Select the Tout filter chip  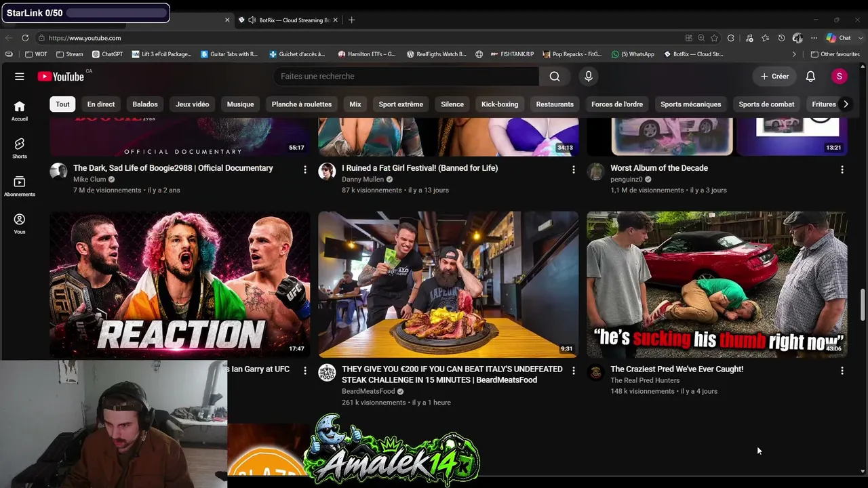pyautogui.click(x=62, y=104)
